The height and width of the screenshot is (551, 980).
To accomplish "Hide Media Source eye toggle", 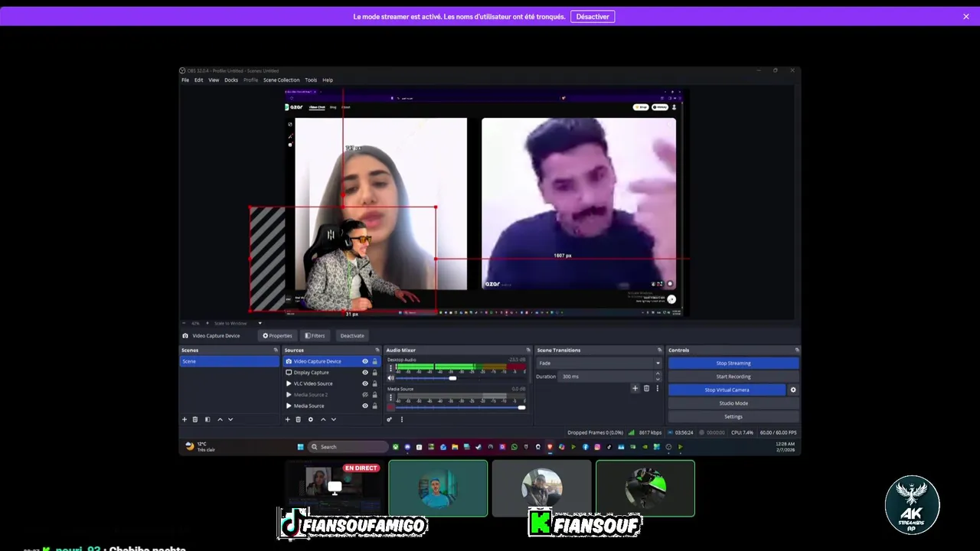I will point(365,406).
